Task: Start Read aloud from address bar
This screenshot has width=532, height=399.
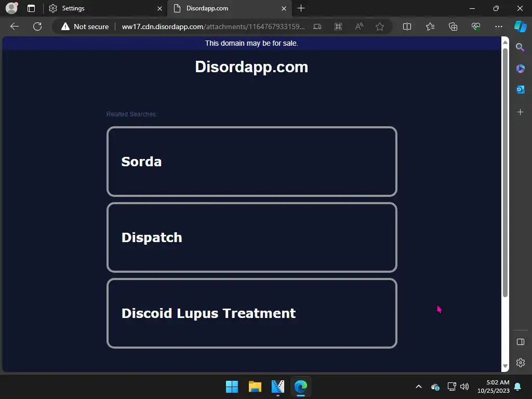Action: [x=359, y=26]
